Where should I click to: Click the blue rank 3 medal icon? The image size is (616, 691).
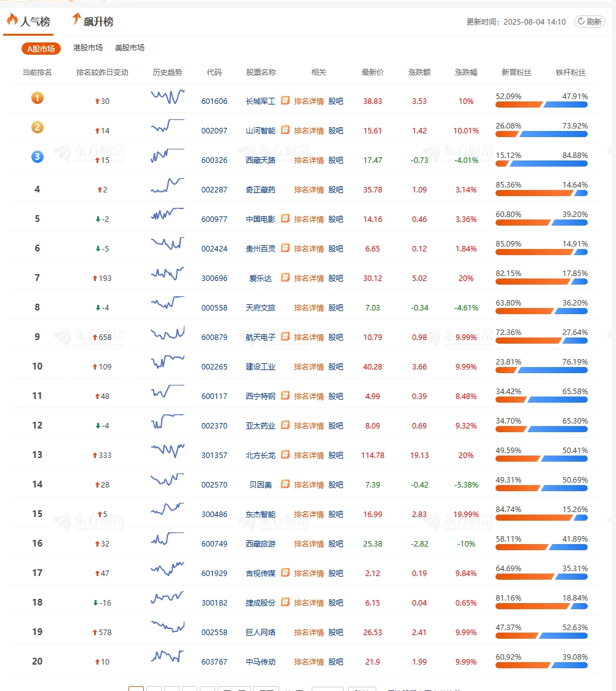(37, 157)
